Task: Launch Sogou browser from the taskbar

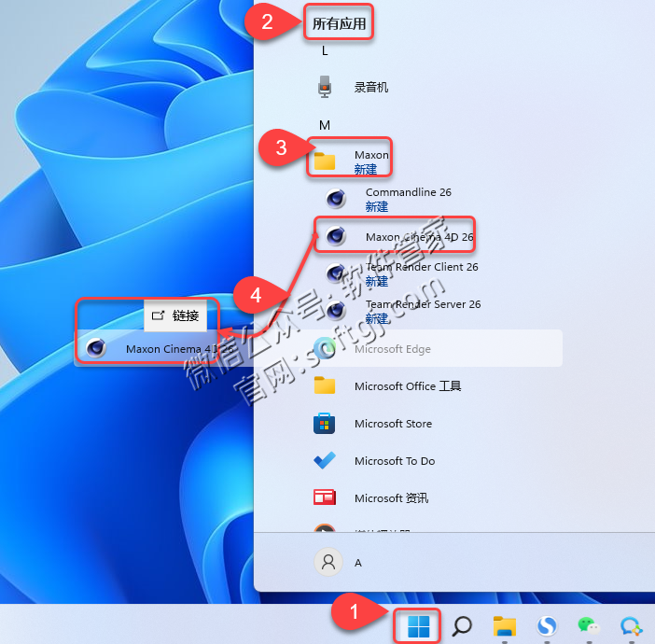Action: [549, 625]
